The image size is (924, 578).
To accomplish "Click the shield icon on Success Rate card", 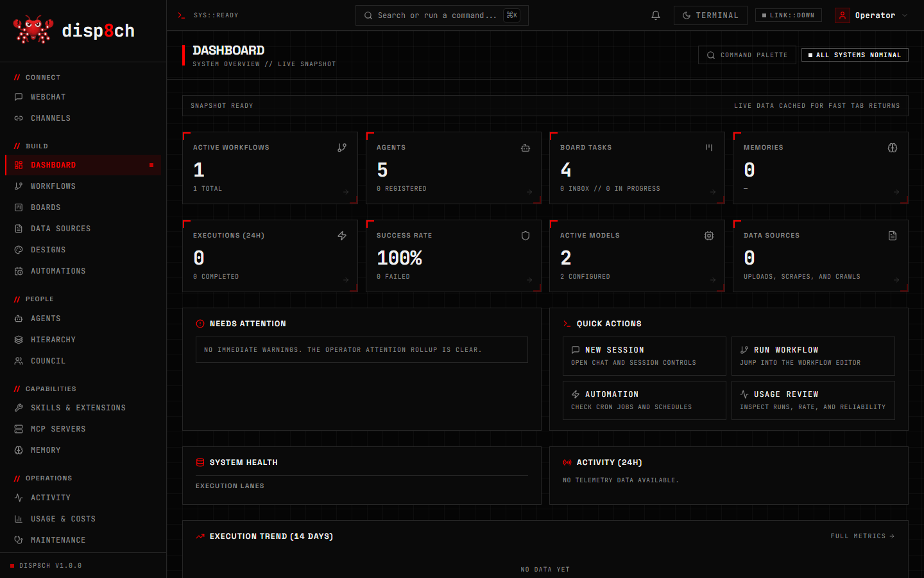I will point(526,236).
